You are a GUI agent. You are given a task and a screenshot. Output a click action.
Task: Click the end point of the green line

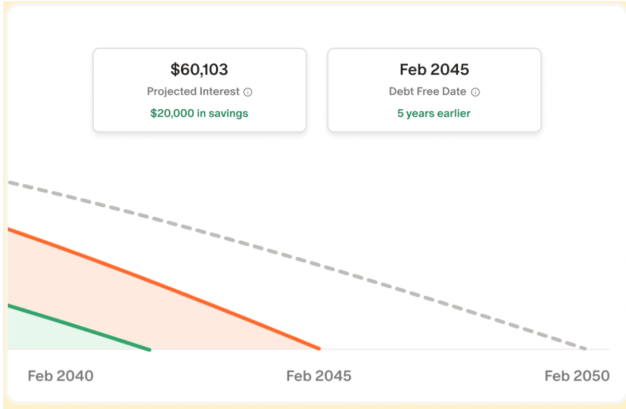click(149, 349)
